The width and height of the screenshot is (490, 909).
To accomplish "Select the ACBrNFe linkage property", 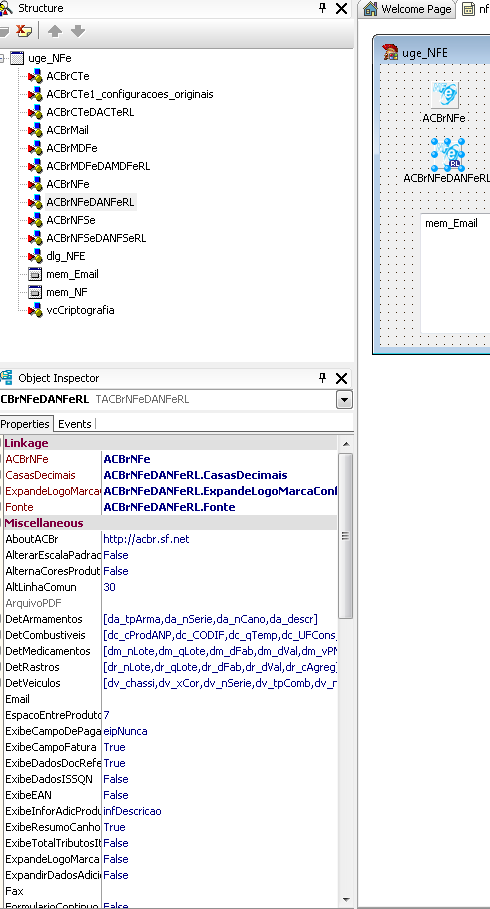I will tap(170, 459).
